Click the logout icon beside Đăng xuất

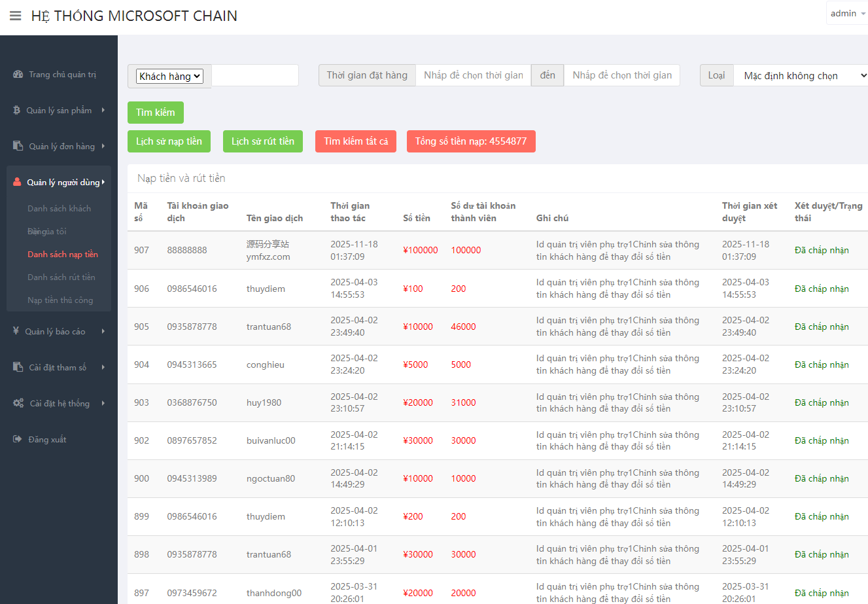(18, 439)
